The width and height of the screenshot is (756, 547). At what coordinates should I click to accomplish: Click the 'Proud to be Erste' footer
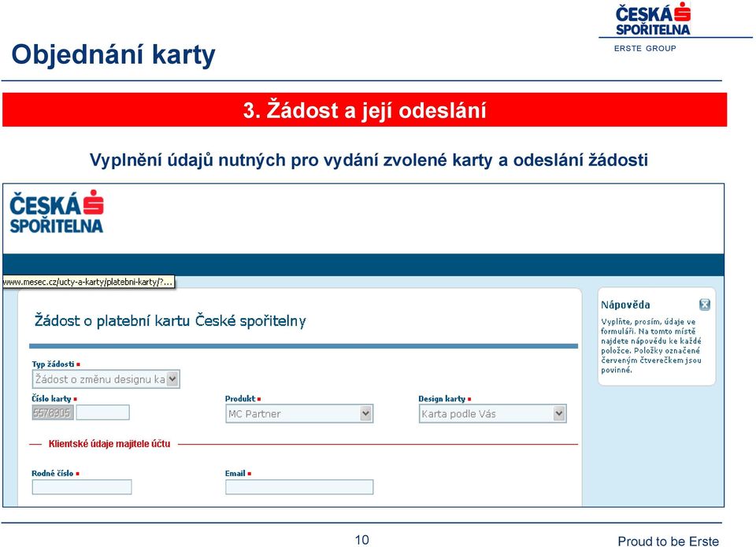click(x=669, y=541)
